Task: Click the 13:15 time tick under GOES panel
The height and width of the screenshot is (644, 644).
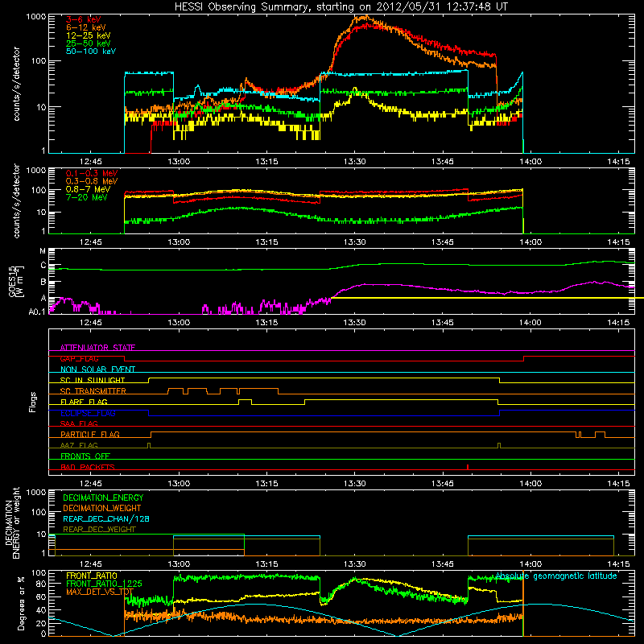Action: pos(266,323)
